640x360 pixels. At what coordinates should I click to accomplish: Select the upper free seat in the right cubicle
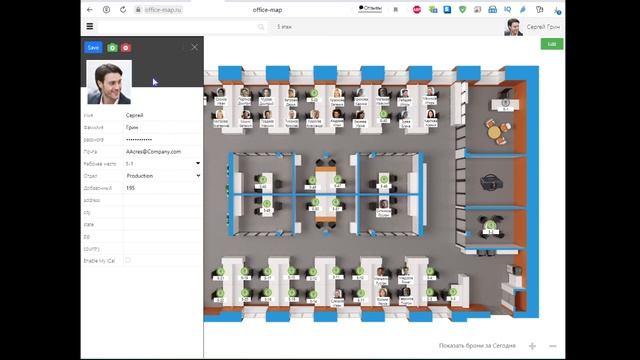click(x=384, y=180)
